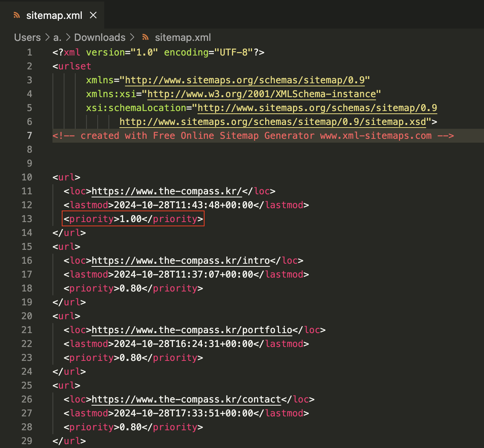Click the opening url tag on line 20

[66, 316]
